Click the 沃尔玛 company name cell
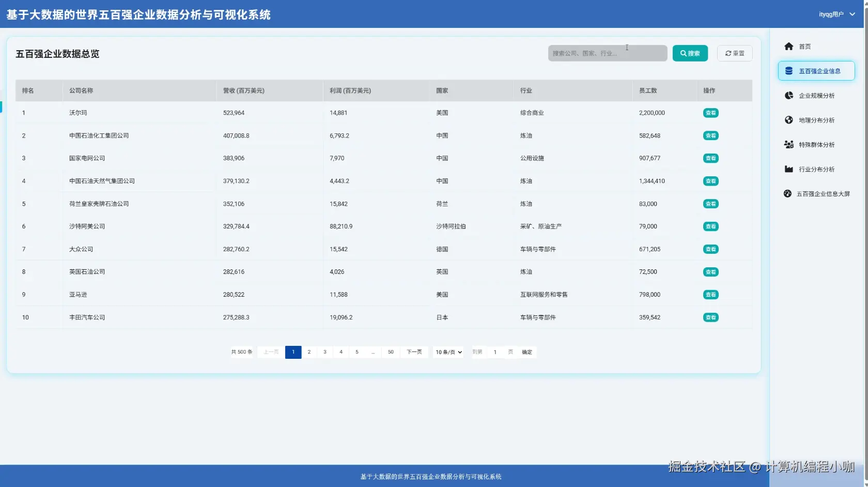The image size is (868, 487). [x=78, y=113]
